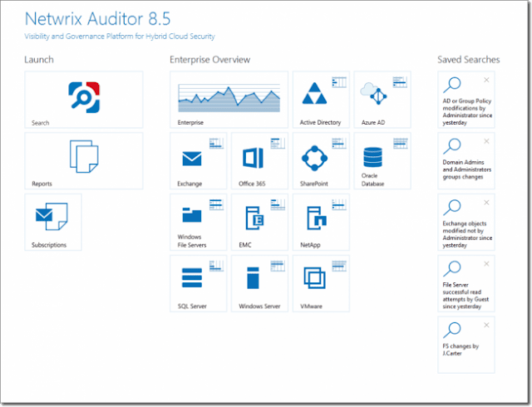
Task: Click the VMware tile label
Action: tap(311, 306)
